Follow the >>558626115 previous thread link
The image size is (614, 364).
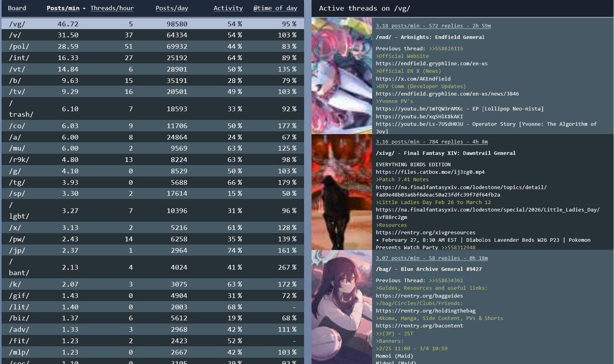[x=446, y=49]
